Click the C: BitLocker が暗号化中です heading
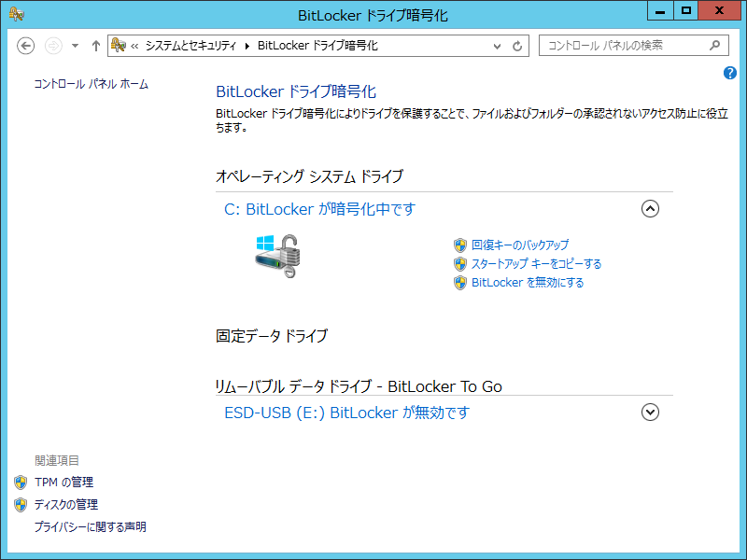This screenshot has height=560, width=747. (x=319, y=209)
